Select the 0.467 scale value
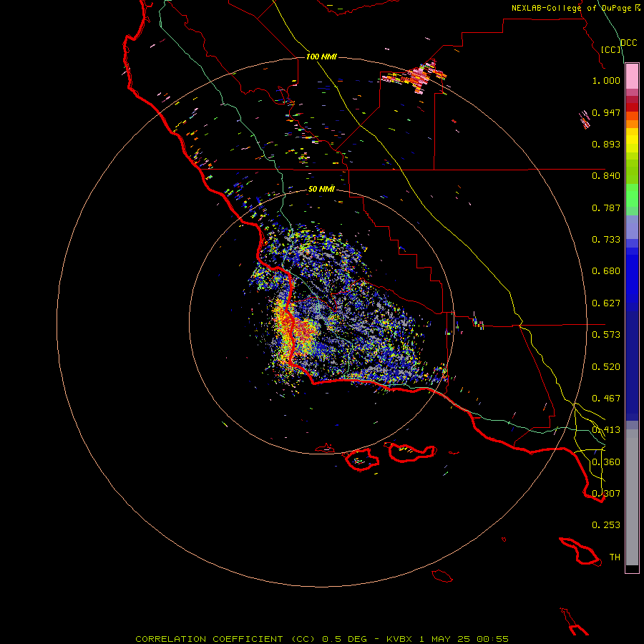 [x=606, y=399]
